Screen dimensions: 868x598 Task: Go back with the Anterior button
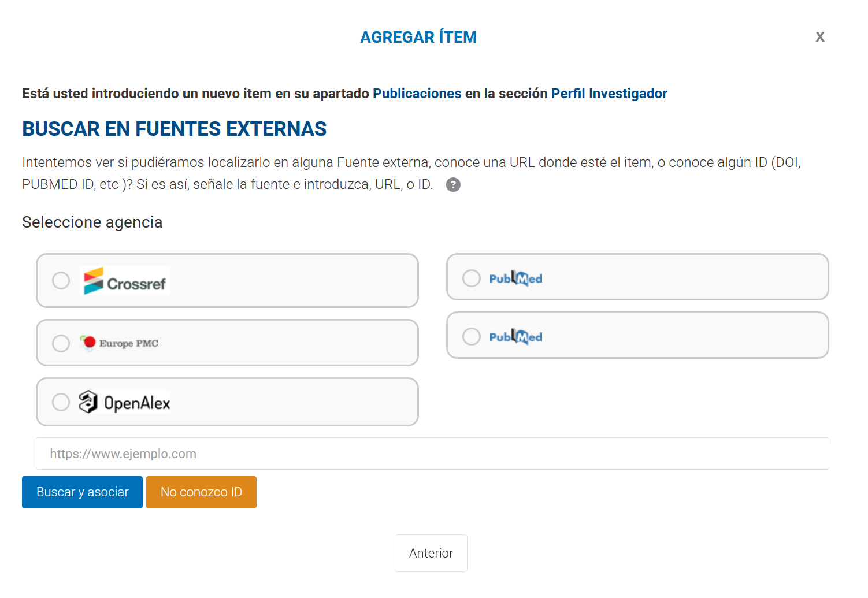pyautogui.click(x=431, y=554)
